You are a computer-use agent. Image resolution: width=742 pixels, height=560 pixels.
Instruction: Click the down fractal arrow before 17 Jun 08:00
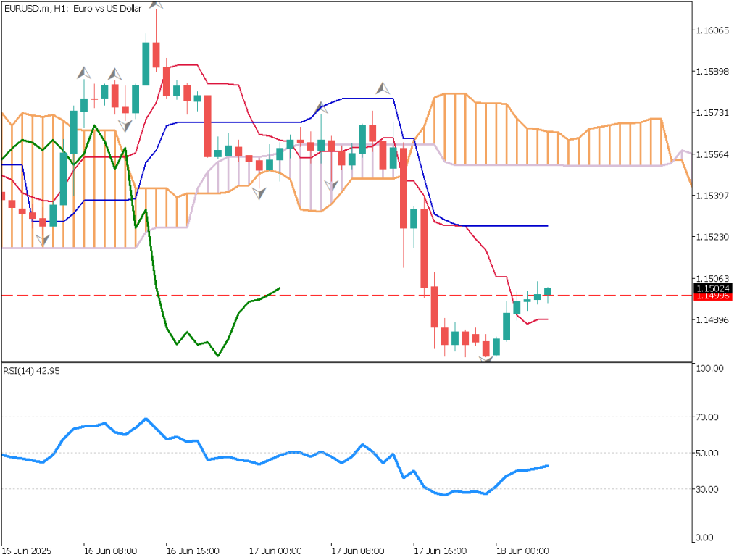click(x=331, y=185)
